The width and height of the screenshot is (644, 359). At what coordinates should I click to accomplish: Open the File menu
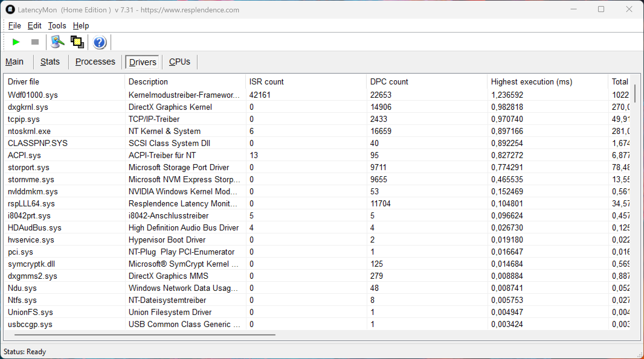(x=14, y=26)
